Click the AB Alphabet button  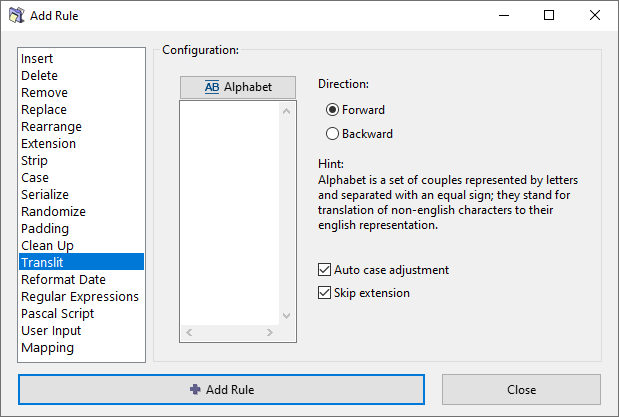238,87
